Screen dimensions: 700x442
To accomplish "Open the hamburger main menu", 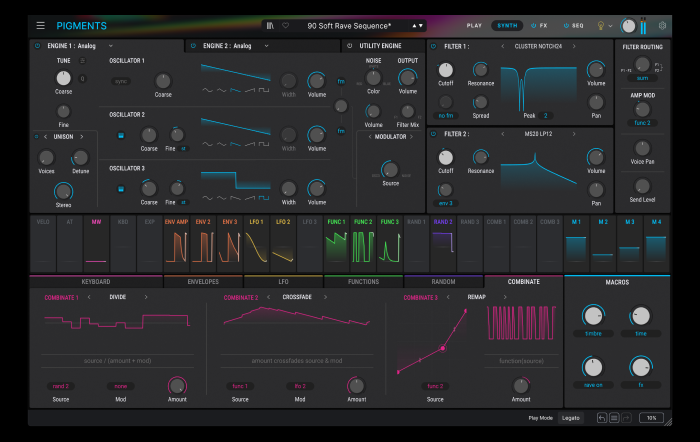I will [x=41, y=25].
